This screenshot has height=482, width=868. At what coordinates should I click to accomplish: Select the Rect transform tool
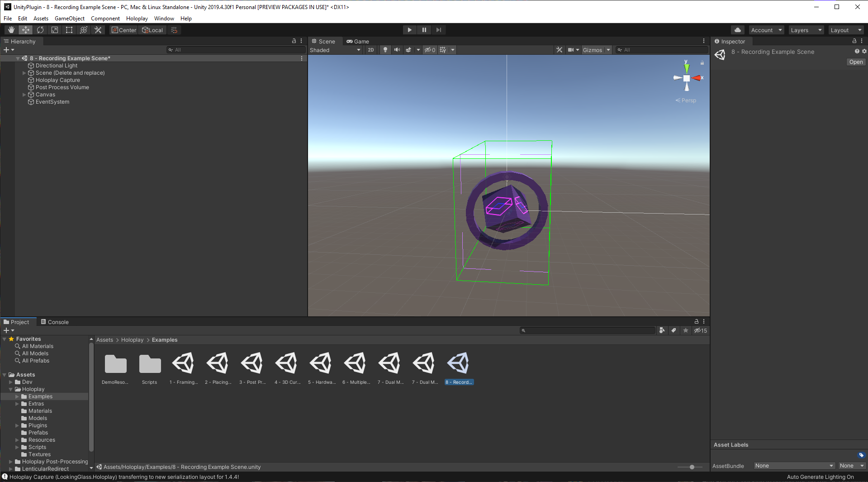pyautogui.click(x=69, y=30)
